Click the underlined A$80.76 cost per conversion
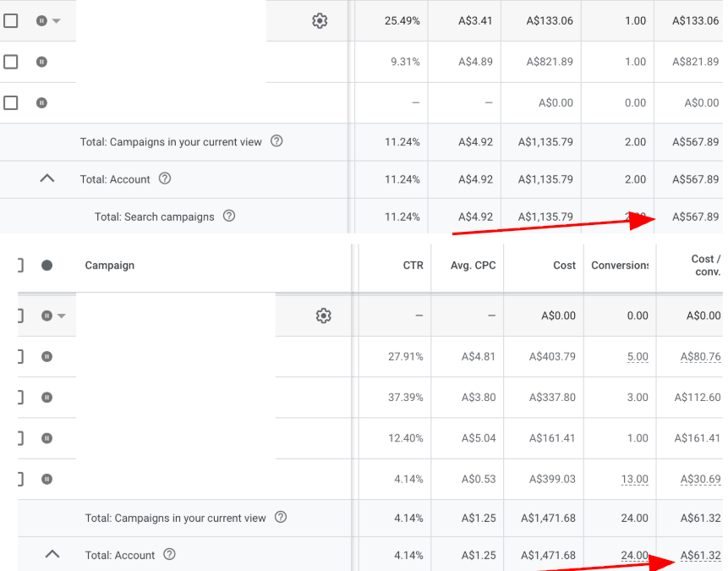Viewport: 728px width, 571px height. point(700,357)
